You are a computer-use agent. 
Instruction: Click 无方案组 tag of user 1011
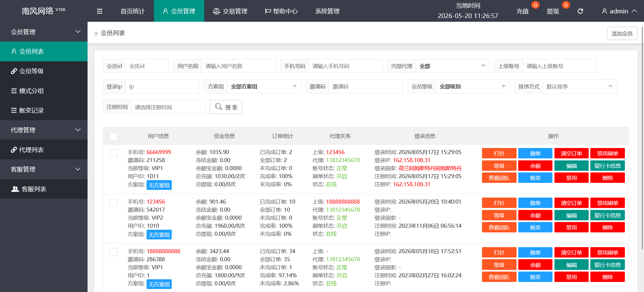coord(159,185)
